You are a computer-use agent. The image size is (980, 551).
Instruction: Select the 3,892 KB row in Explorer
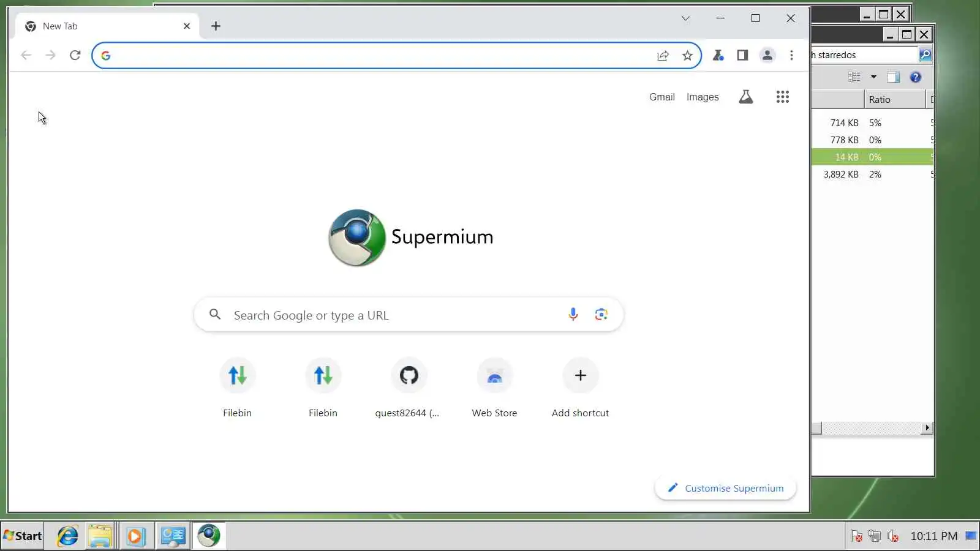tap(872, 174)
